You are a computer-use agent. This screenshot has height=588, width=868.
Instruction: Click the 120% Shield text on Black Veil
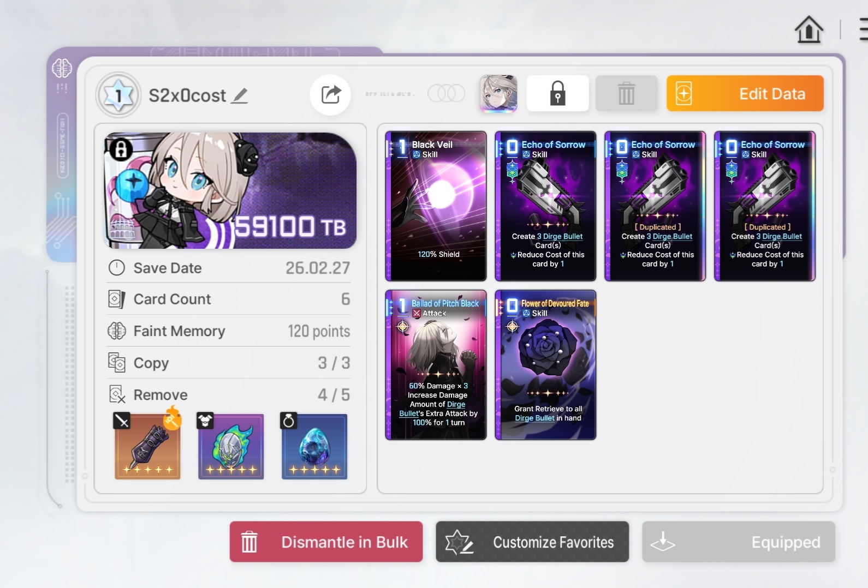click(438, 254)
